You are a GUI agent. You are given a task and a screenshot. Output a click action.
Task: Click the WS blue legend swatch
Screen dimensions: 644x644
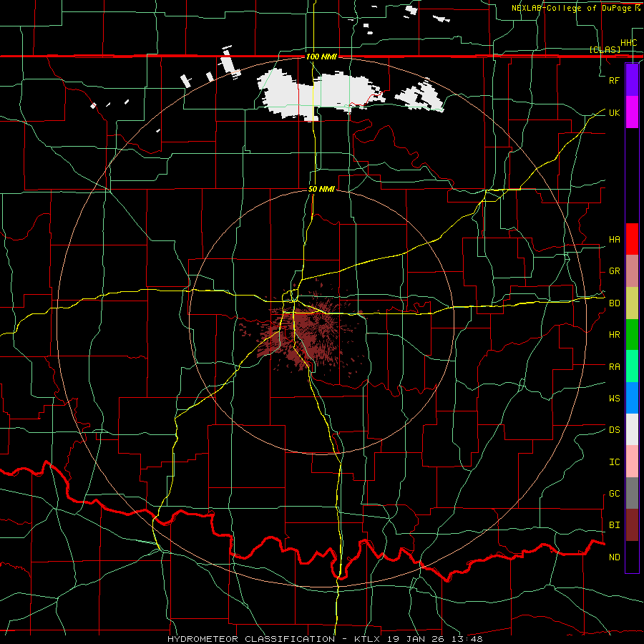coord(632,398)
